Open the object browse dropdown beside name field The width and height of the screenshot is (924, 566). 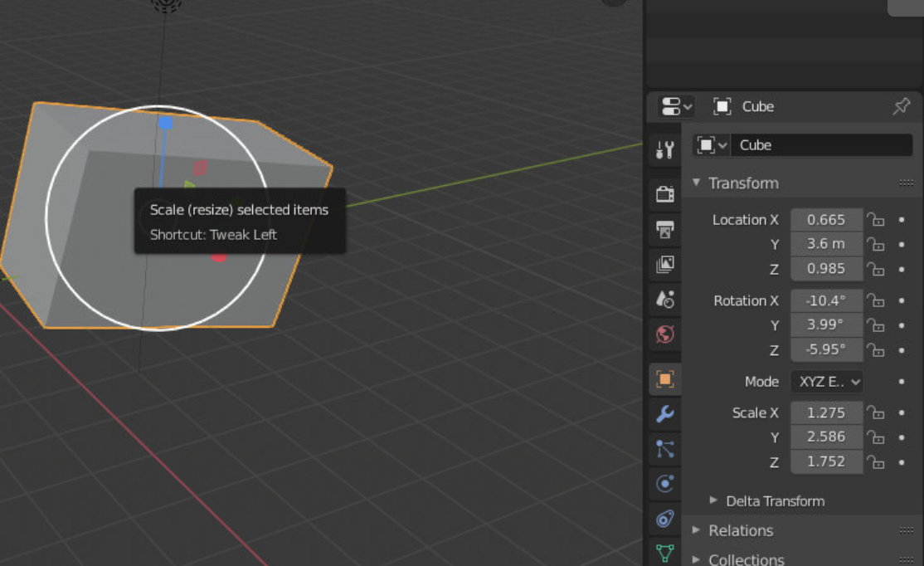[x=712, y=145]
